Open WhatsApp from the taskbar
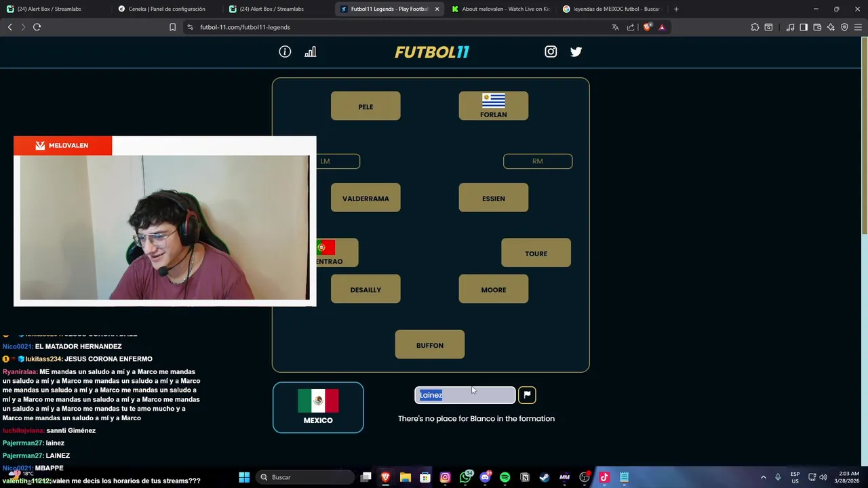The image size is (868, 488). tap(465, 477)
